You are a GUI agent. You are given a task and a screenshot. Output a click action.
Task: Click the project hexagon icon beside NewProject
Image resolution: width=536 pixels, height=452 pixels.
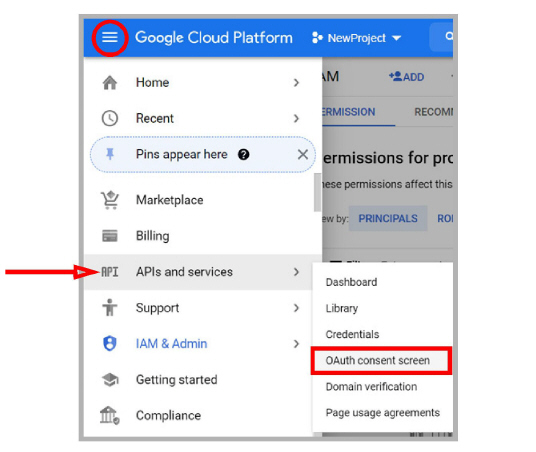pos(317,38)
